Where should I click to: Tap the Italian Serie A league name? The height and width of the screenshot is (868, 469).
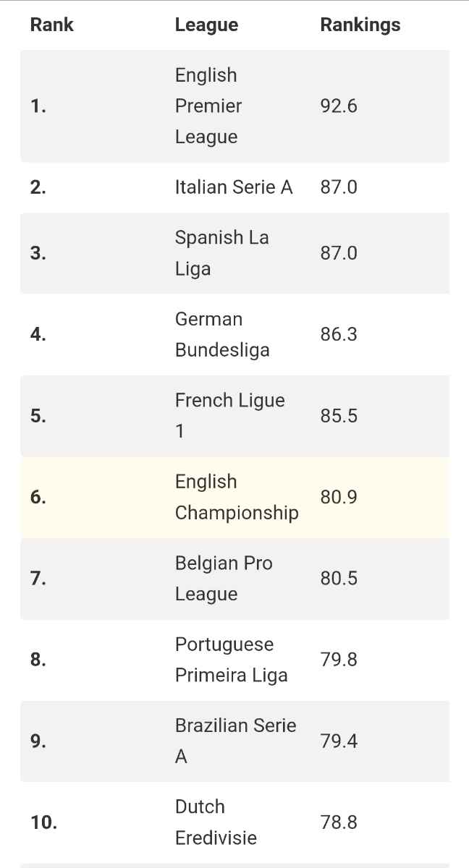point(234,187)
